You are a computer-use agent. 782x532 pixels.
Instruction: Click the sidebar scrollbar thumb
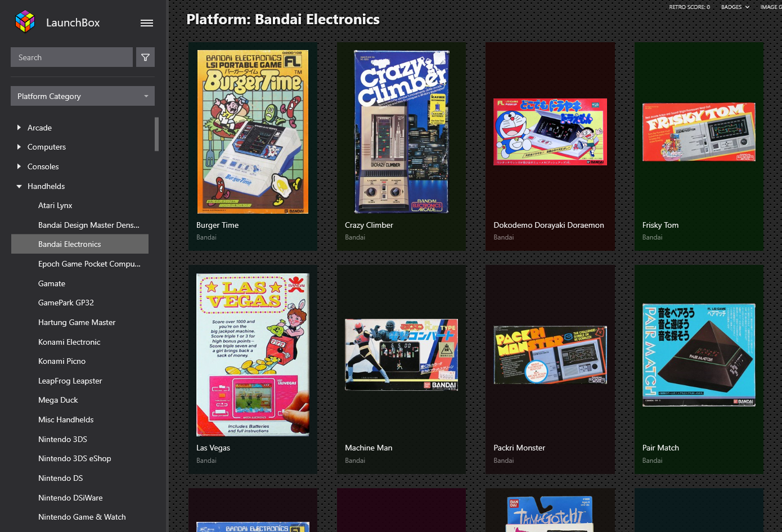coord(157,134)
